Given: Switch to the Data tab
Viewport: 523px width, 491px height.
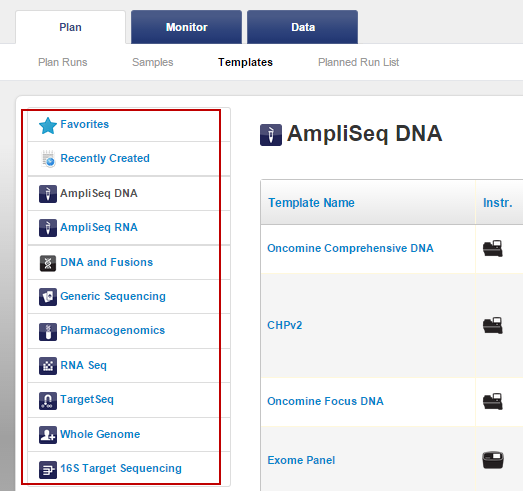Looking at the screenshot, I should (x=303, y=27).
